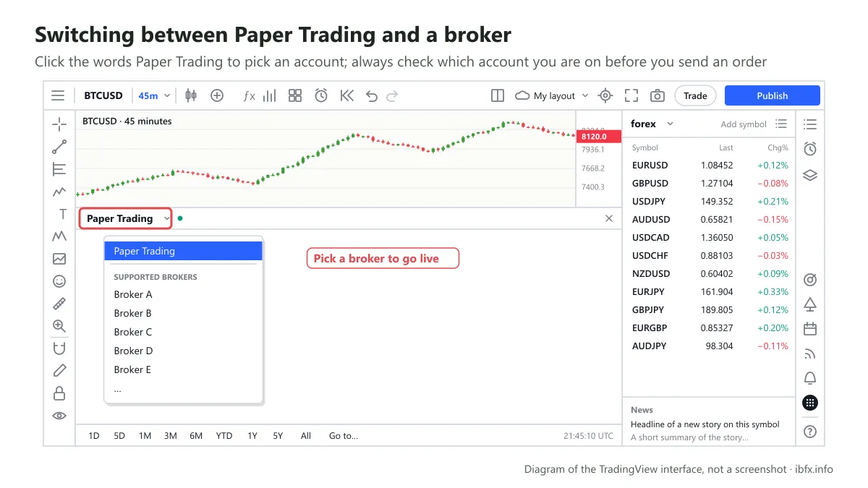Screen dimensions: 868x488
Task: Click Add symbol in the watchlist
Action: click(744, 124)
